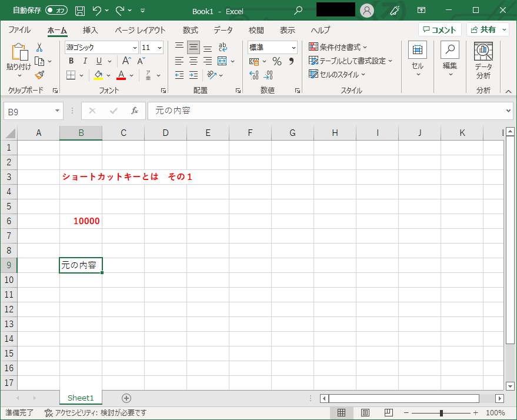
Task: Toggle center horizontal alignment
Action: pyautogui.click(x=194, y=61)
